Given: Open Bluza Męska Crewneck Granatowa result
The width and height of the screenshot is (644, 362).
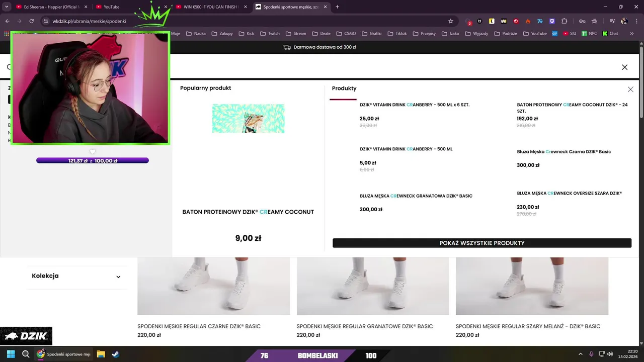Looking at the screenshot, I should tap(416, 196).
